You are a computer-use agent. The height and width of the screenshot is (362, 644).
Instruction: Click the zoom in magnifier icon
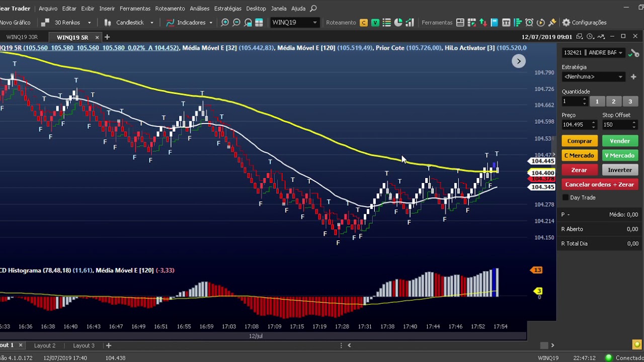pos(225,23)
